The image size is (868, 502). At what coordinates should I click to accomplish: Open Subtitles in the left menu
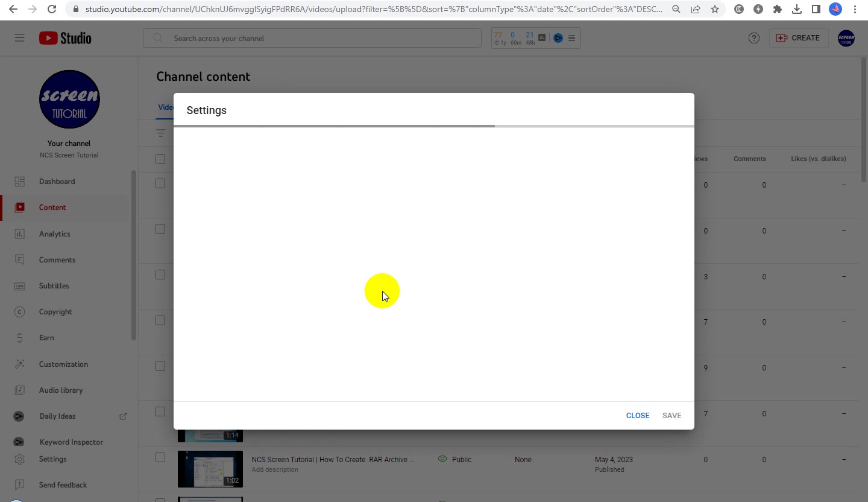tap(54, 286)
